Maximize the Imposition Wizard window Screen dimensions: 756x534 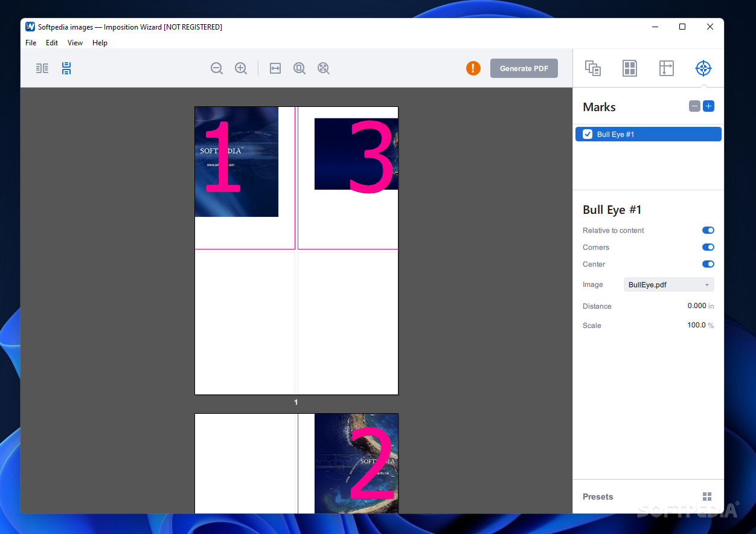pyautogui.click(x=682, y=27)
